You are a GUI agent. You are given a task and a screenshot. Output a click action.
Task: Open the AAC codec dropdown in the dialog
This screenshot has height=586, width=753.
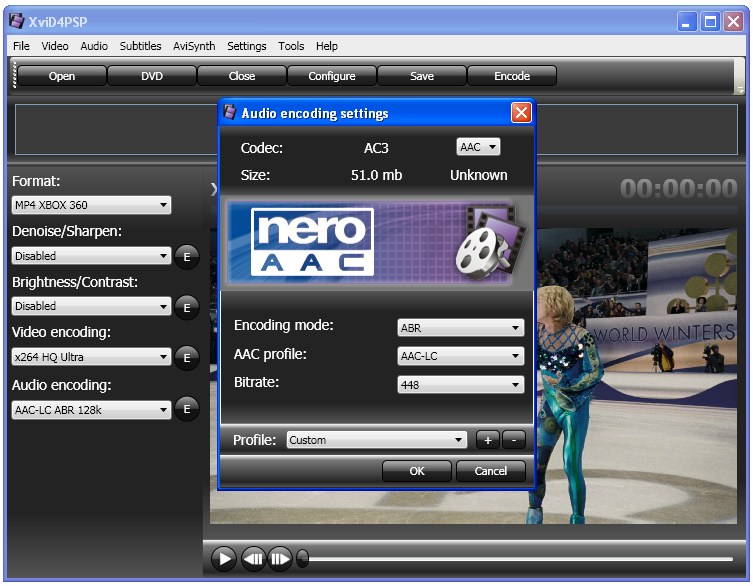pos(478,147)
